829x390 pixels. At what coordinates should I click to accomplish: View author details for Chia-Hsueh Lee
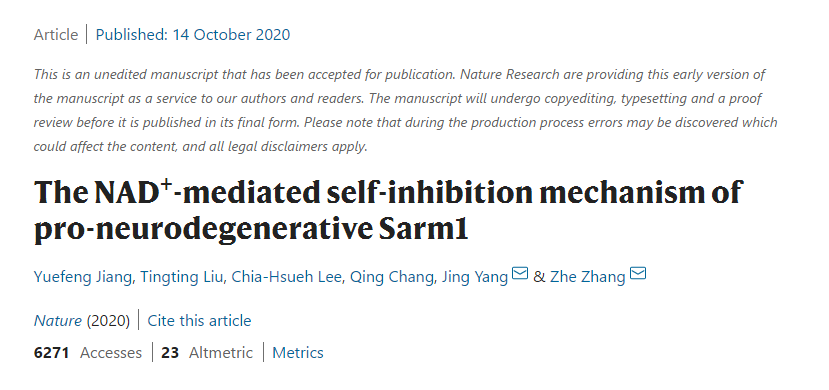tap(286, 277)
